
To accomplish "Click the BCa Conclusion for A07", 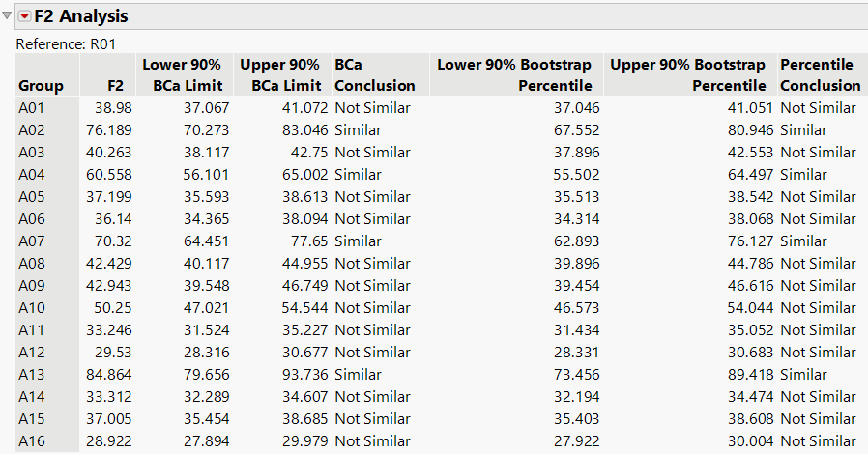I will (x=358, y=241).
